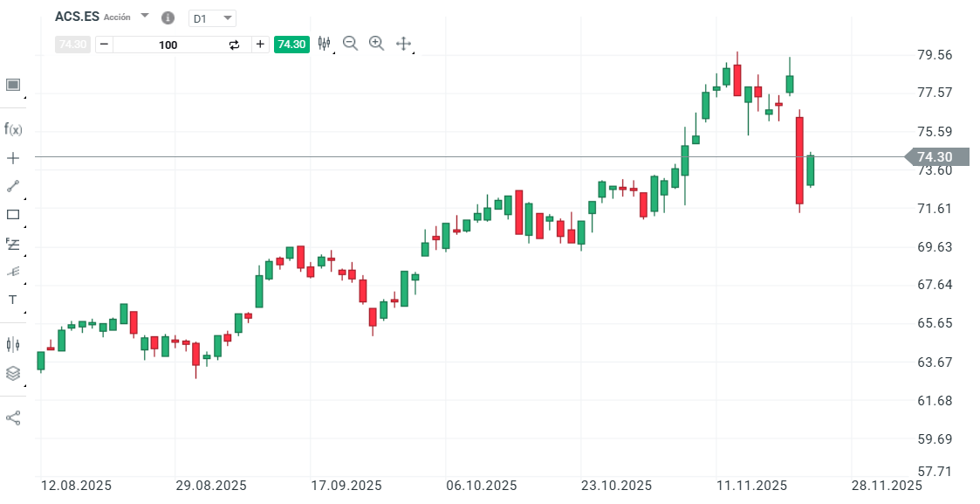980x504 pixels.
Task: Click the volume input field showing 100
Action: coord(168,45)
